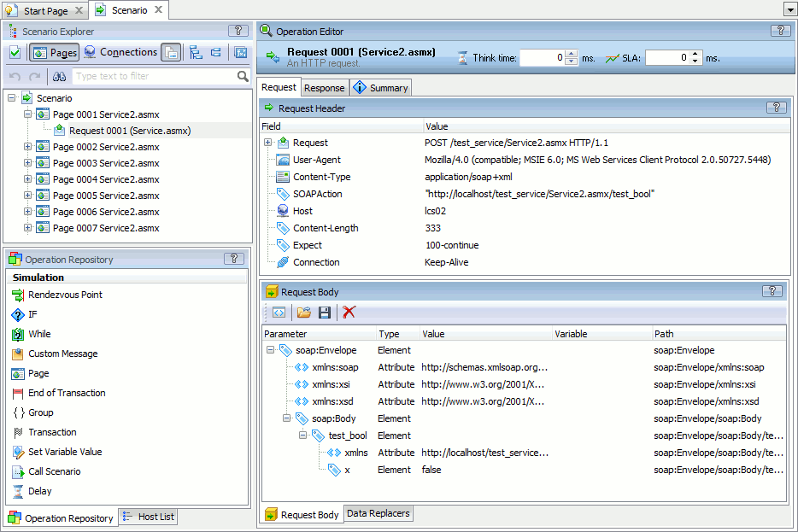Image resolution: width=798 pixels, height=532 pixels.
Task: Toggle the Pages view button
Action: click(x=55, y=52)
